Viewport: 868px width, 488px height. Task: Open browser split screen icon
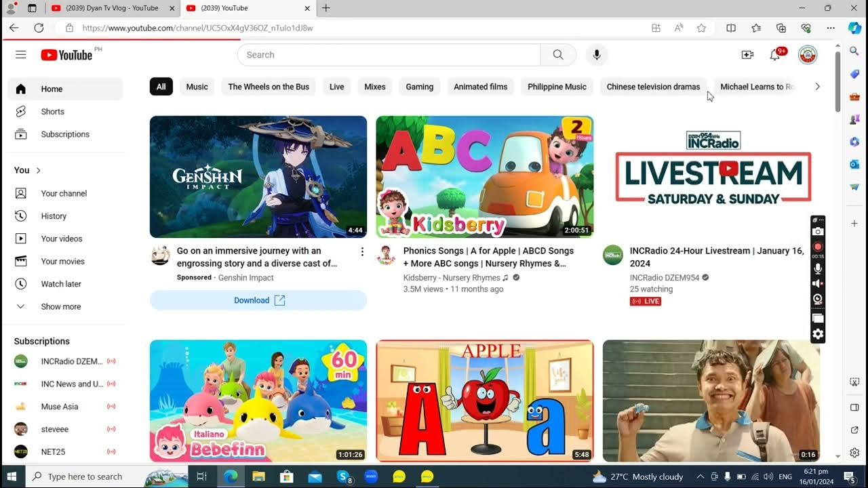click(731, 28)
